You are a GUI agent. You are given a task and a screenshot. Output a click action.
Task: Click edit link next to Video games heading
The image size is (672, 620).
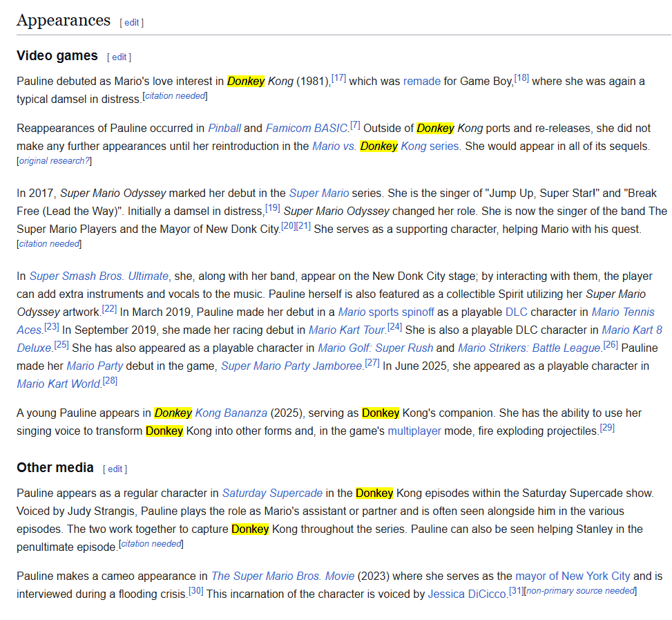119,57
